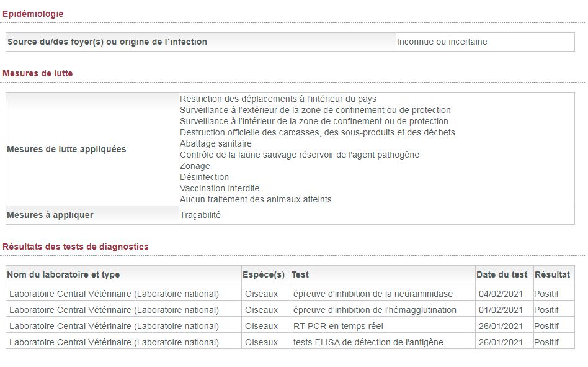Click the 'Inconnue ou incertaine' source cell
This screenshot has height=367, width=588.
pyautogui.click(x=485, y=42)
